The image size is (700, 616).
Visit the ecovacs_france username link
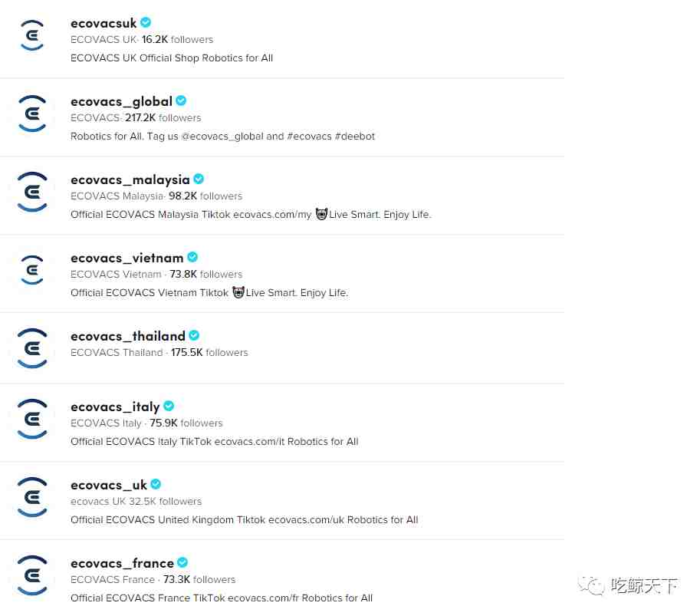[122, 563]
